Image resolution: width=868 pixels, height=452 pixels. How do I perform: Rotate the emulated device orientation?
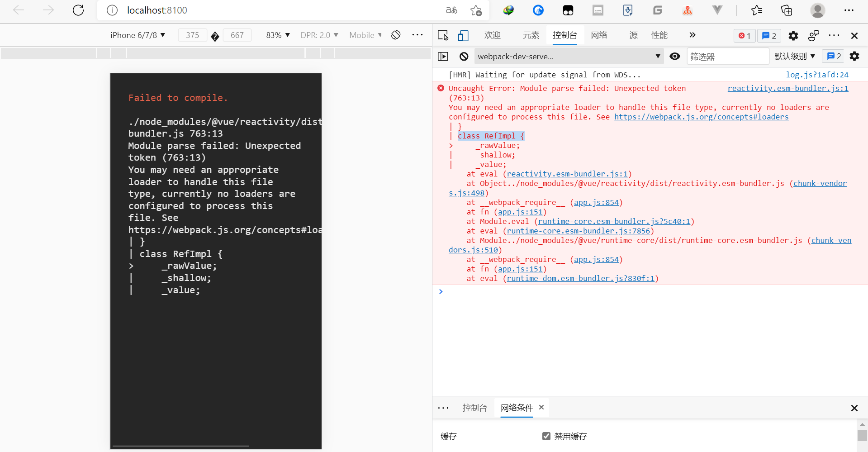click(396, 35)
